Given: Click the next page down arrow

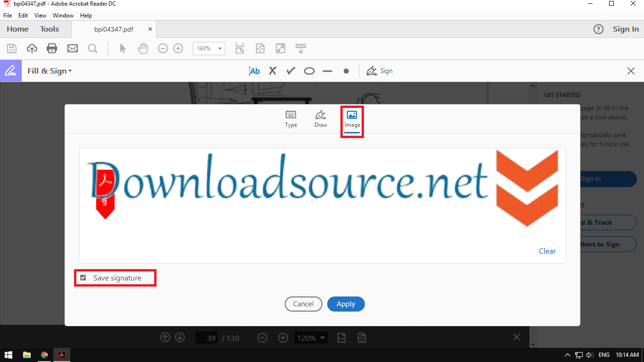Looking at the screenshot, I should (180, 337).
